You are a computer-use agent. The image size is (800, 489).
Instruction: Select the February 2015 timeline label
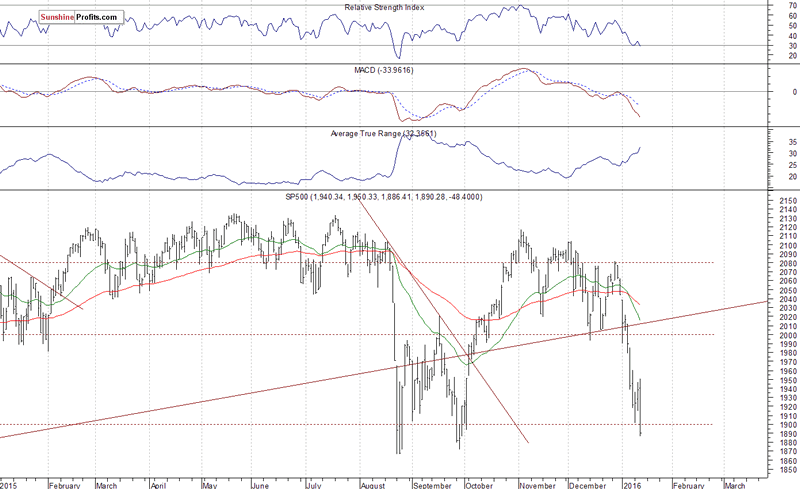[x=64, y=485]
